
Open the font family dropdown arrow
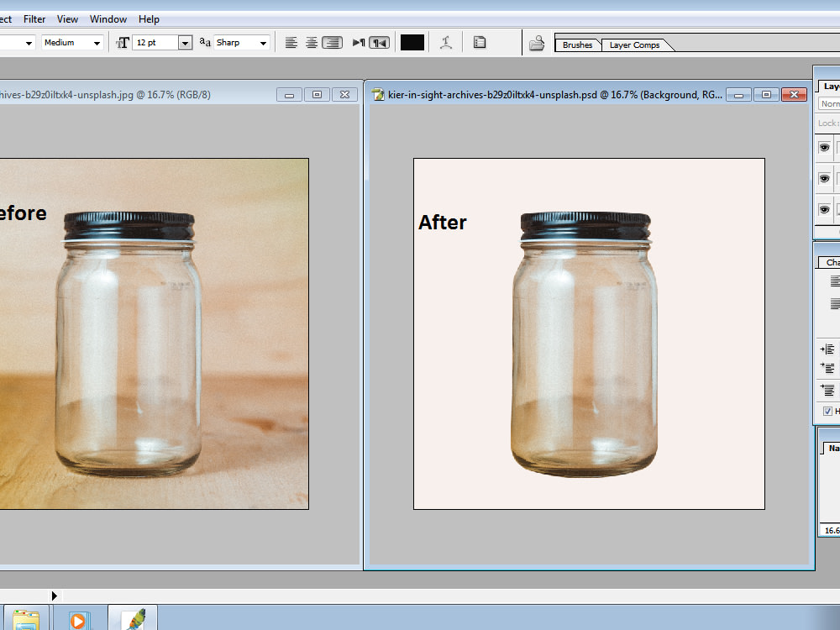[29, 43]
